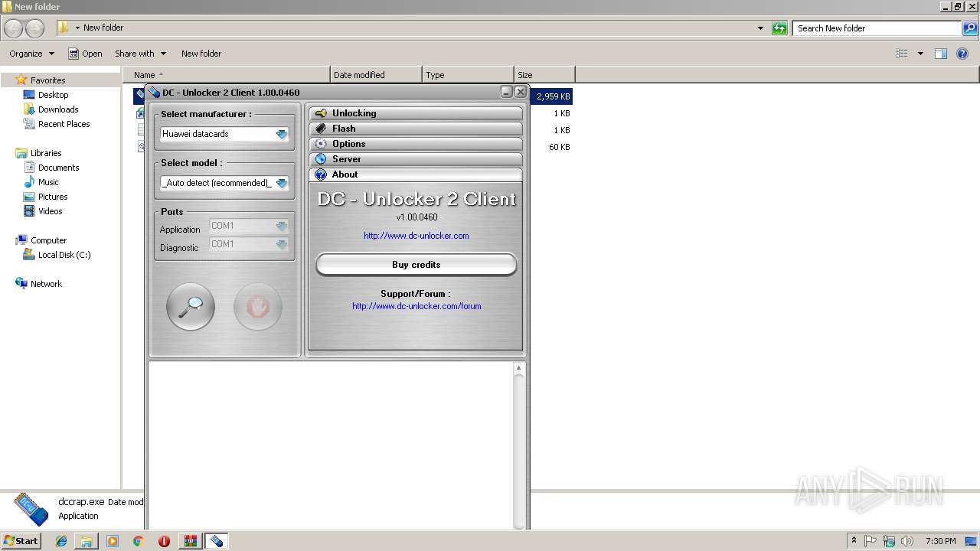Viewport: 980px width, 551px height.
Task: Select Network in the navigation pane
Action: click(x=46, y=284)
